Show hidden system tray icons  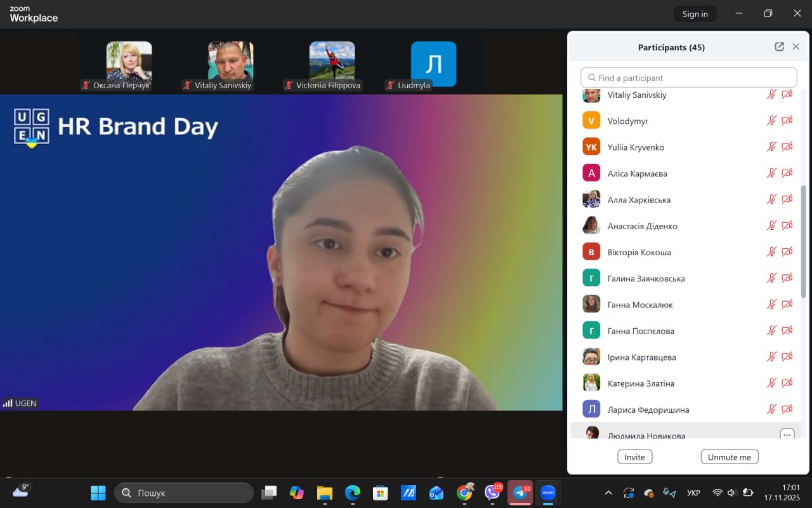pyautogui.click(x=608, y=493)
